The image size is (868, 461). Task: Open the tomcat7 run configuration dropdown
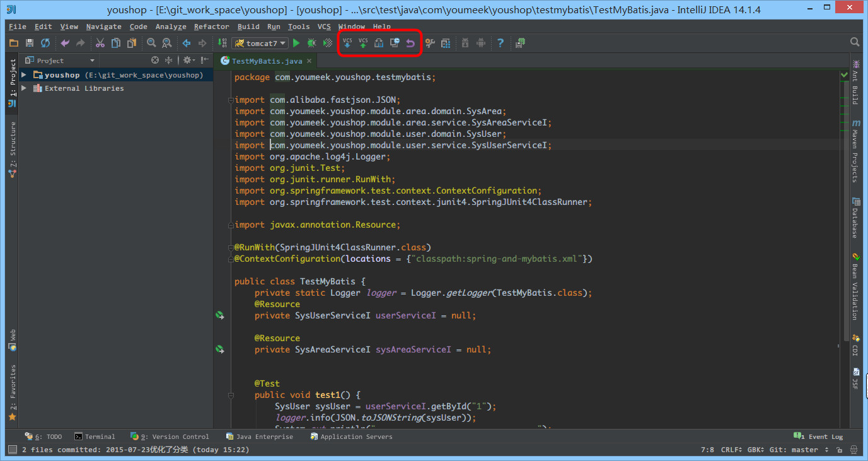coord(260,43)
